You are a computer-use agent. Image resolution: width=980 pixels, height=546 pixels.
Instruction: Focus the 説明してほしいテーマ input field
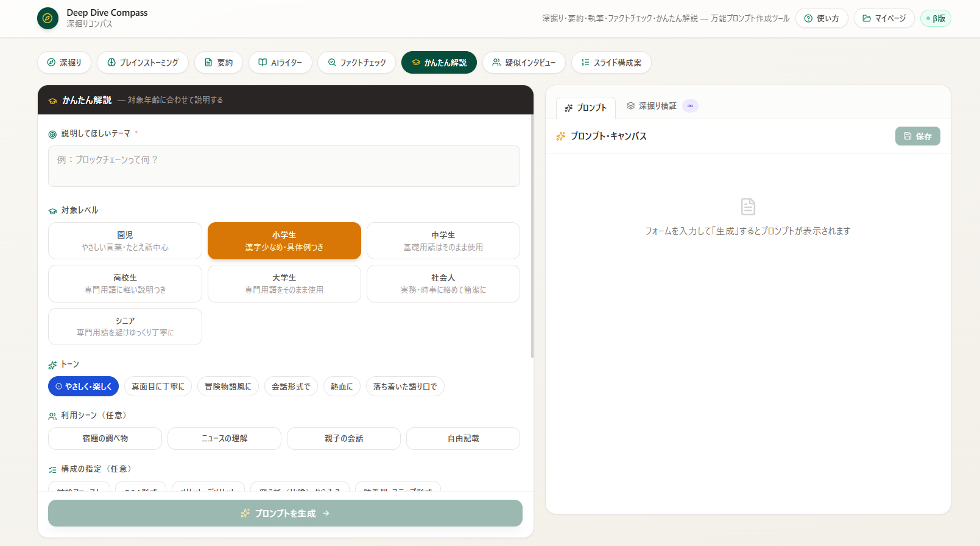(x=284, y=166)
